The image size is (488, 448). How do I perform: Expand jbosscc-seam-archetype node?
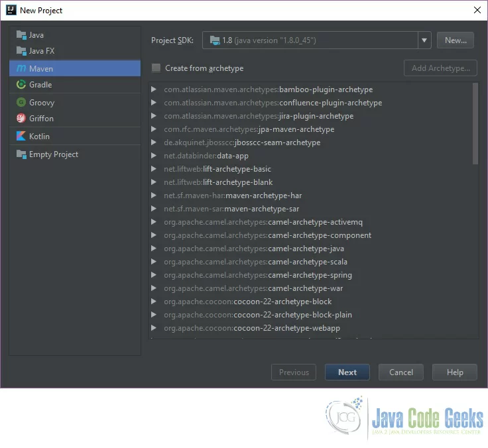point(154,142)
